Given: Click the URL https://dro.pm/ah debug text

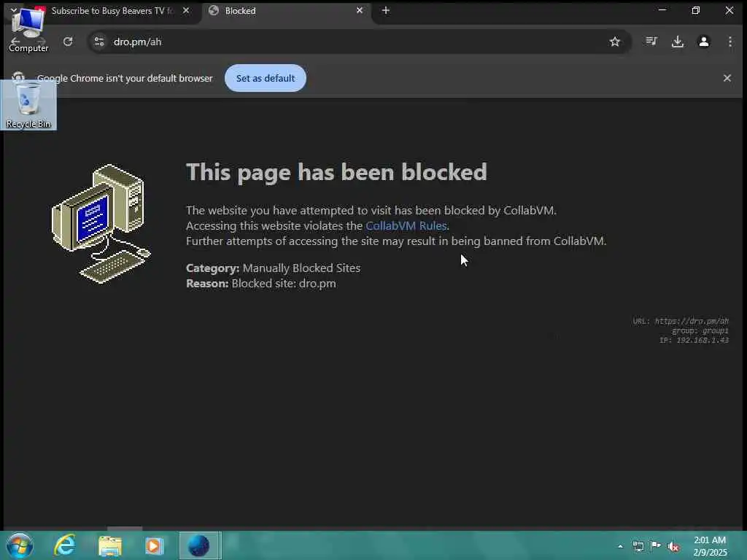Looking at the screenshot, I should 681,321.
